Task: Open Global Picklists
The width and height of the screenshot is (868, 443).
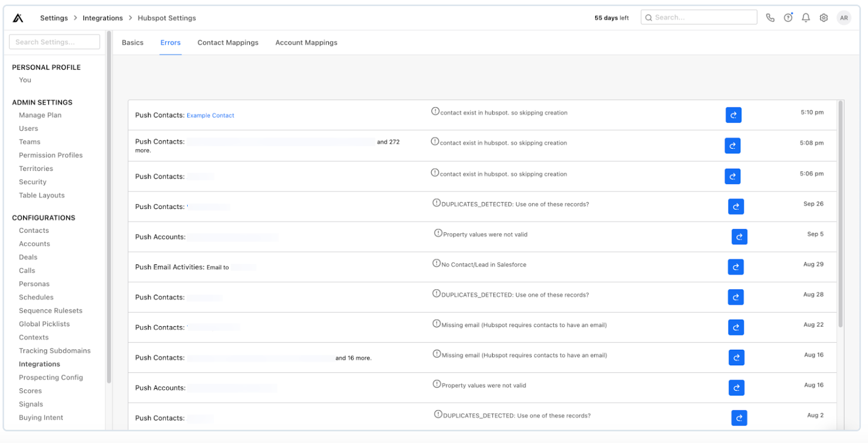Action: click(x=44, y=324)
